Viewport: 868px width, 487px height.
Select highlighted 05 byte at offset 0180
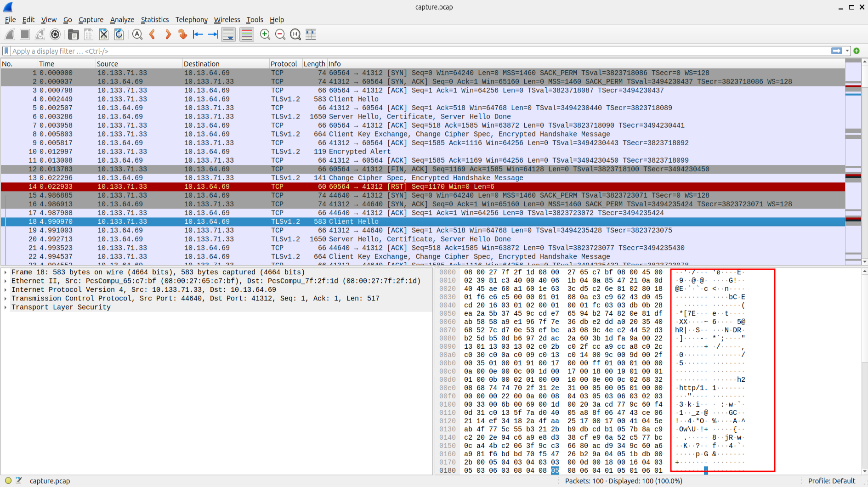point(555,470)
